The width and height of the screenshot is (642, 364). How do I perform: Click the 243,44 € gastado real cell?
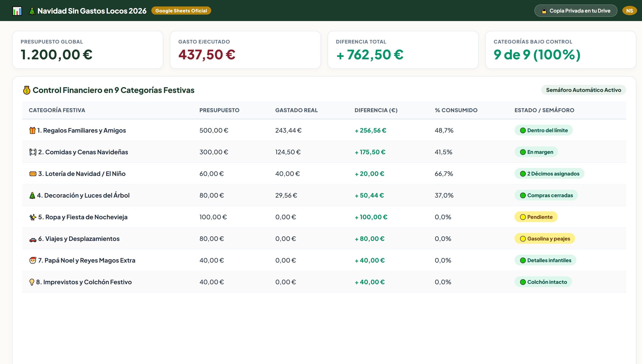click(x=289, y=131)
